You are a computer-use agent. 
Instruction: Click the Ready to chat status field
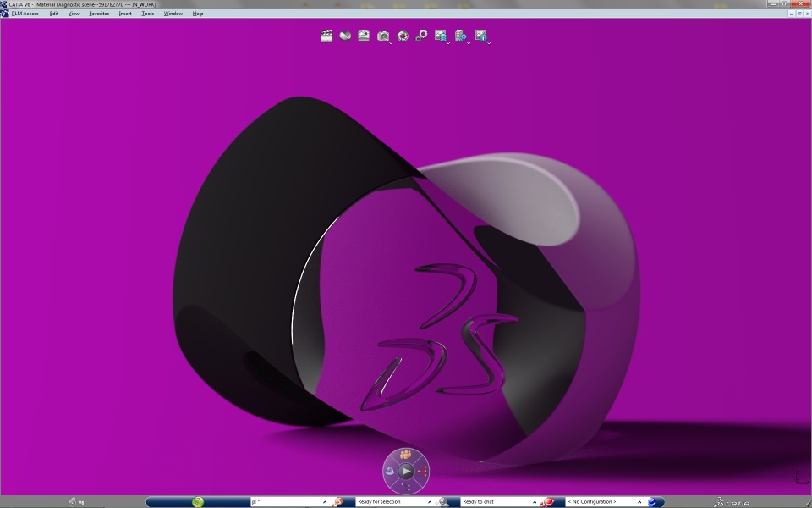tap(496, 502)
